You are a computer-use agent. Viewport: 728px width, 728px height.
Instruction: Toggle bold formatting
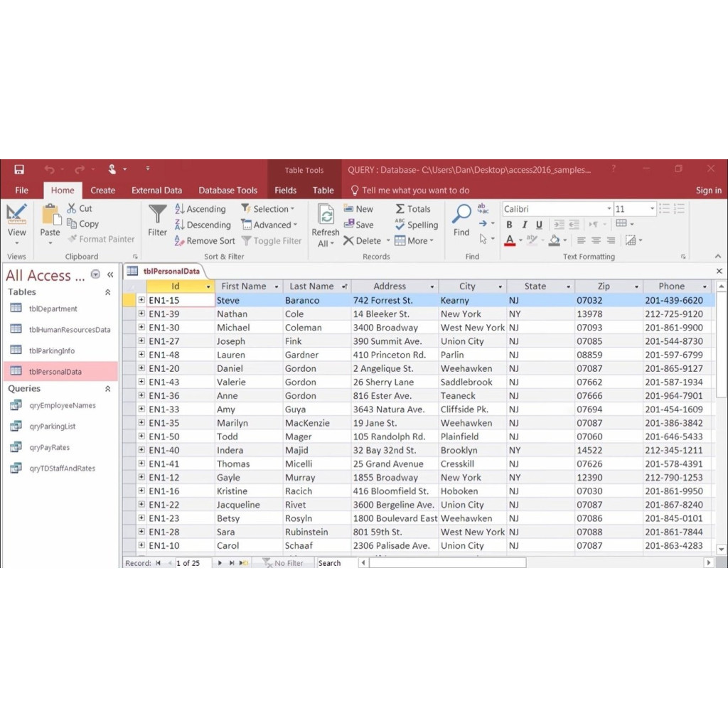[509, 224]
